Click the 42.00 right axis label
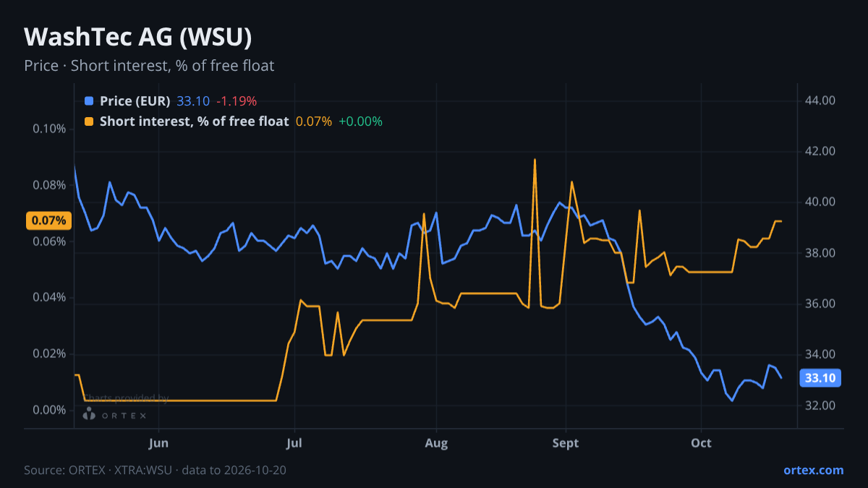This screenshot has width=868, height=488. click(820, 152)
